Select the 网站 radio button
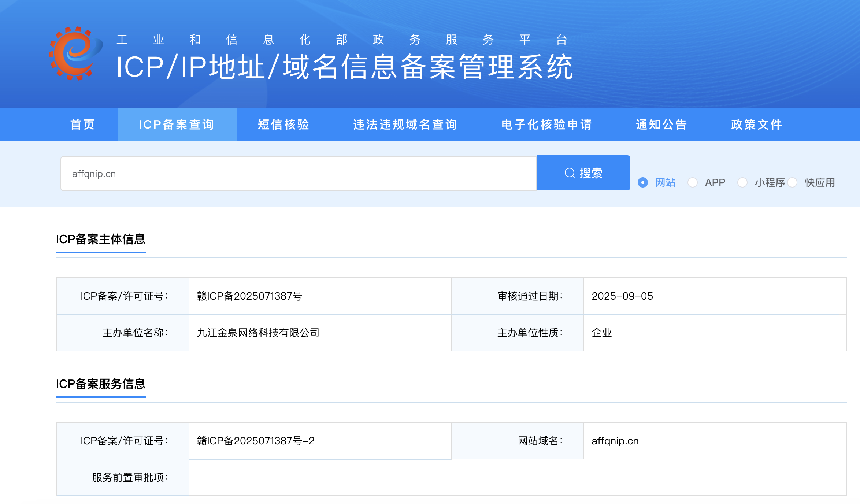Viewport: 860px width, 504px height. coord(643,182)
